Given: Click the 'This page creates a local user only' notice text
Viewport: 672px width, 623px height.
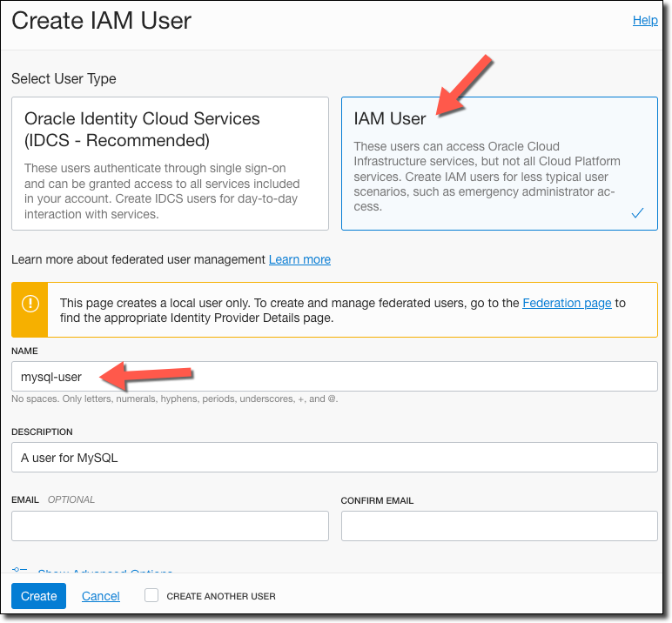Looking at the screenshot, I should point(342,311).
